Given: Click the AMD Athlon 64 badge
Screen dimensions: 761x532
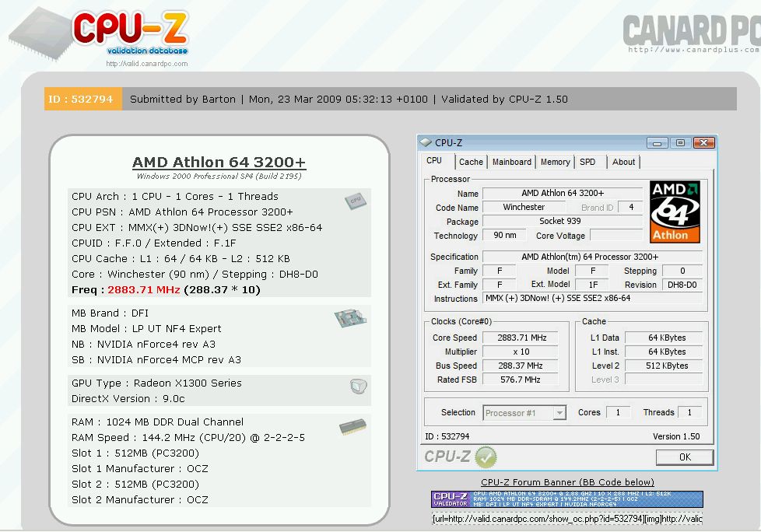Looking at the screenshot, I should tap(675, 212).
